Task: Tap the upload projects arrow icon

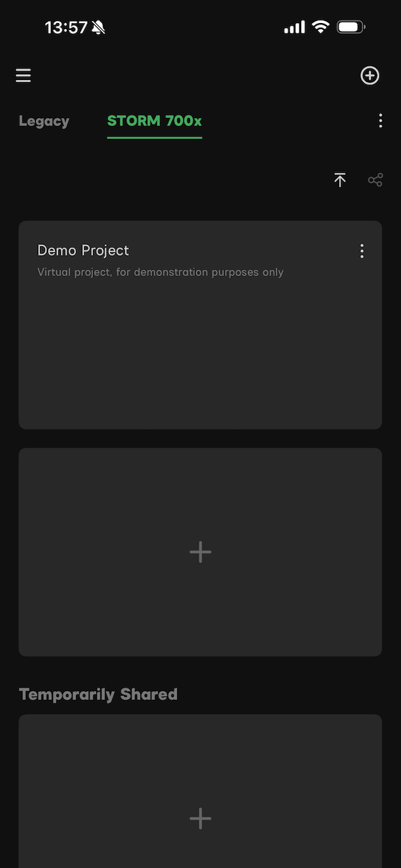Action: (x=340, y=180)
